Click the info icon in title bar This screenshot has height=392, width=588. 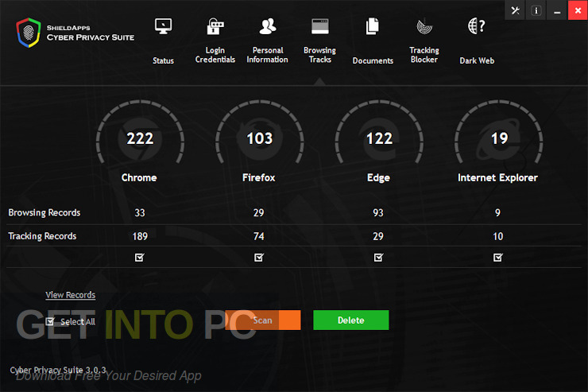coord(536,10)
